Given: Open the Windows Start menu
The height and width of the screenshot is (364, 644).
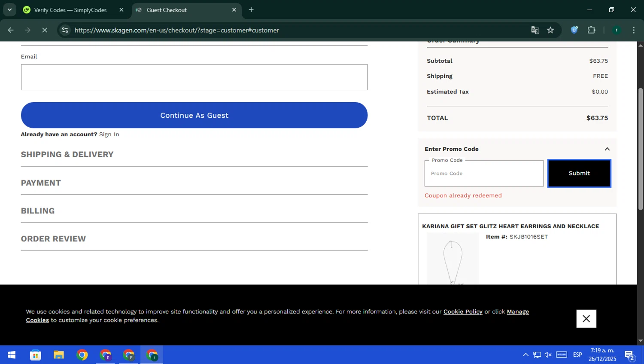Looking at the screenshot, I should point(12,355).
